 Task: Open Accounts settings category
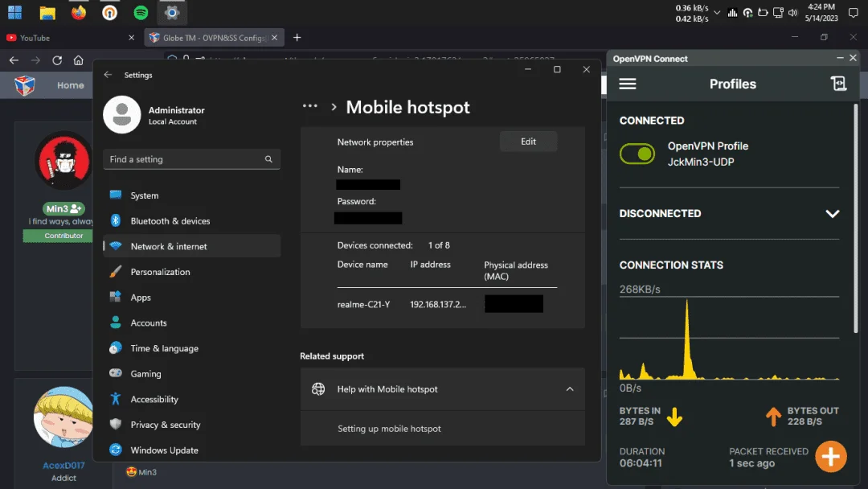[x=191, y=323]
